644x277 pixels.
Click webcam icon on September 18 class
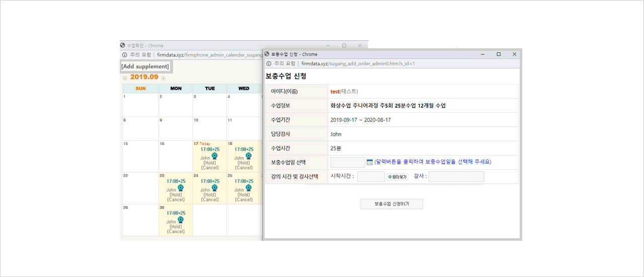(x=248, y=156)
